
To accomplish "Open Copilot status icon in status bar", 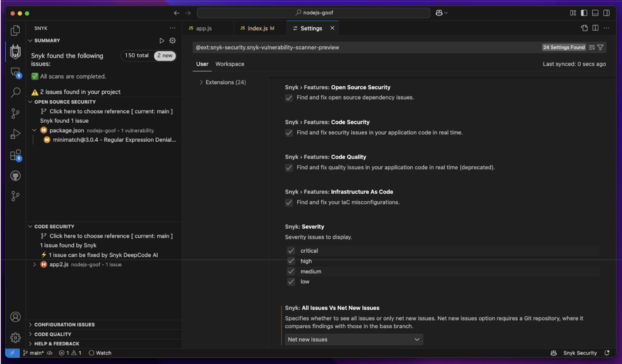I will pyautogui.click(x=553, y=353).
